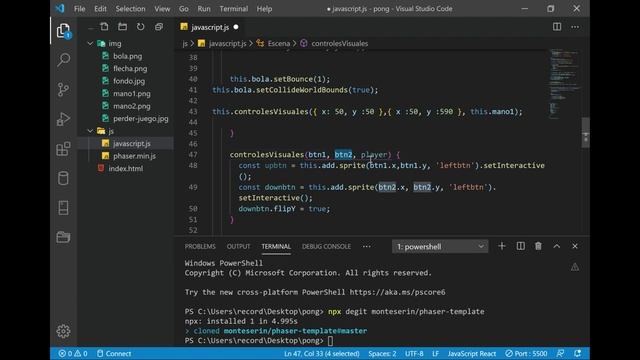This screenshot has width=640, height=360.
Task: Open the Search view in activity bar
Action: coord(63,60)
